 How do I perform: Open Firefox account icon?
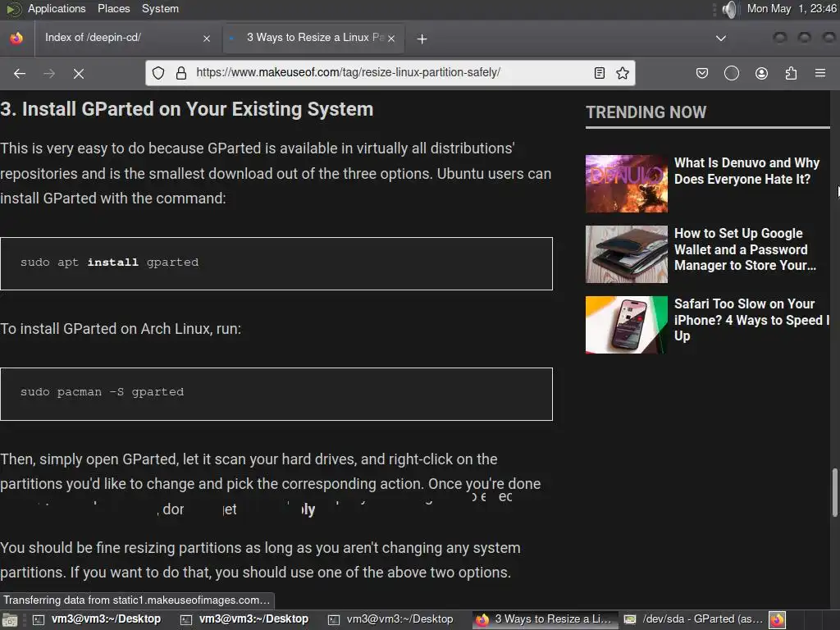click(x=761, y=73)
